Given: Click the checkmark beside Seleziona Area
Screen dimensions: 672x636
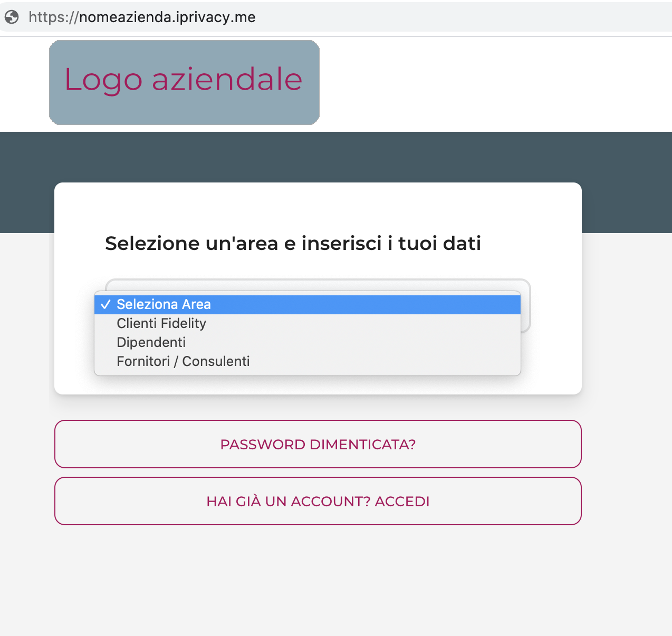Looking at the screenshot, I should point(105,304).
